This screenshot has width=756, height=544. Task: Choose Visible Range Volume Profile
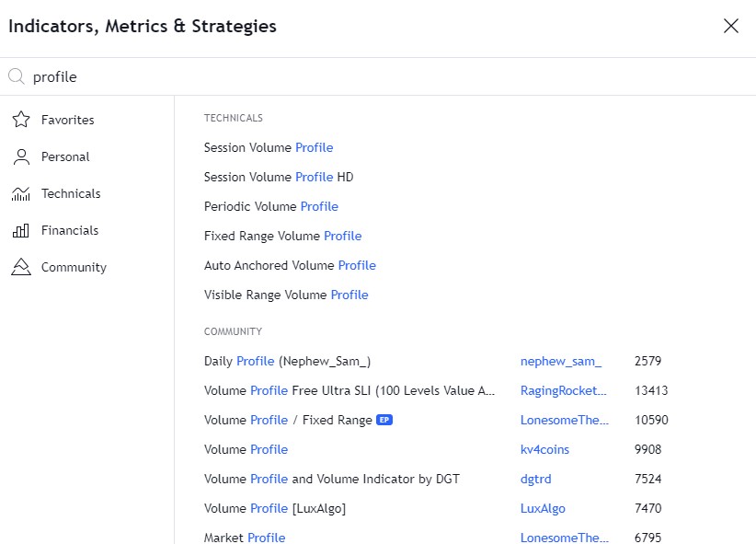286,295
